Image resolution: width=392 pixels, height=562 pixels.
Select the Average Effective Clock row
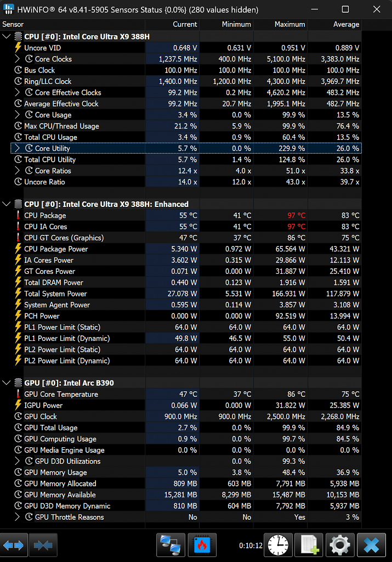point(186,104)
